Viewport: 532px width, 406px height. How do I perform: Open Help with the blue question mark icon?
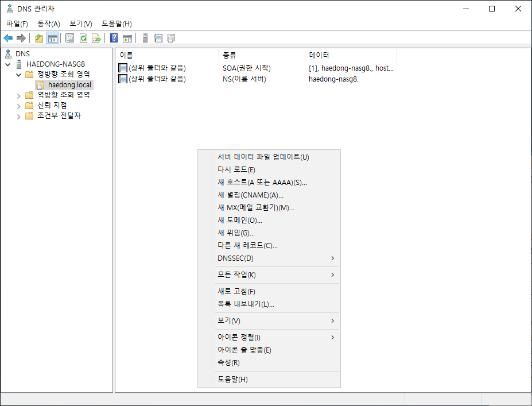pos(114,38)
